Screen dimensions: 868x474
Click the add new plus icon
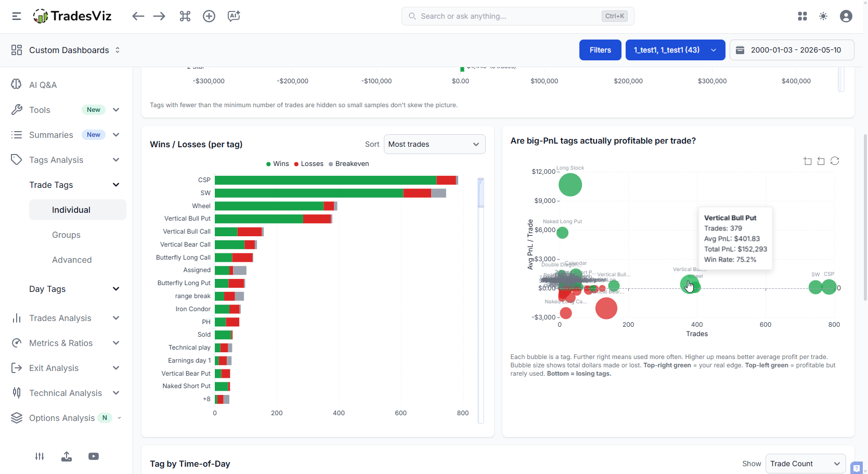(x=209, y=16)
